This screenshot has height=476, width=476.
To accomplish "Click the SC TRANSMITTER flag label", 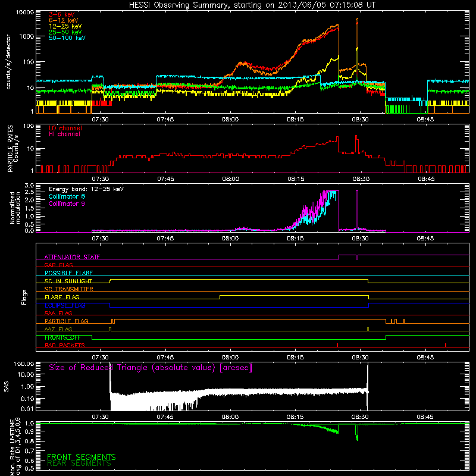I will click(68, 289).
